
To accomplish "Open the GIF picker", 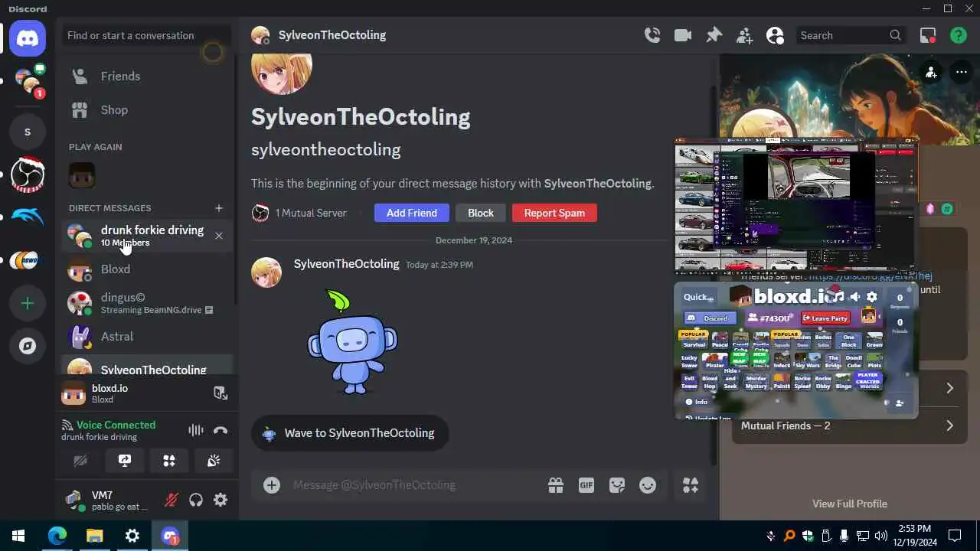I will [x=586, y=485].
